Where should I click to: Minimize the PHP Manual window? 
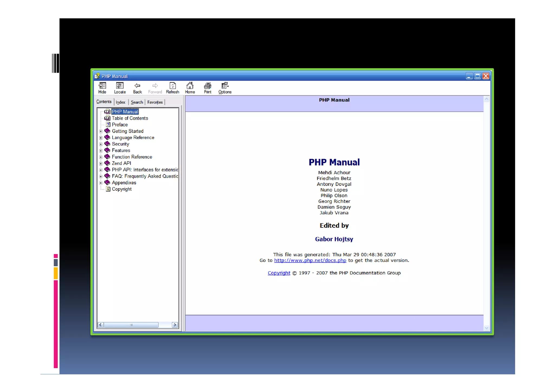(x=469, y=76)
